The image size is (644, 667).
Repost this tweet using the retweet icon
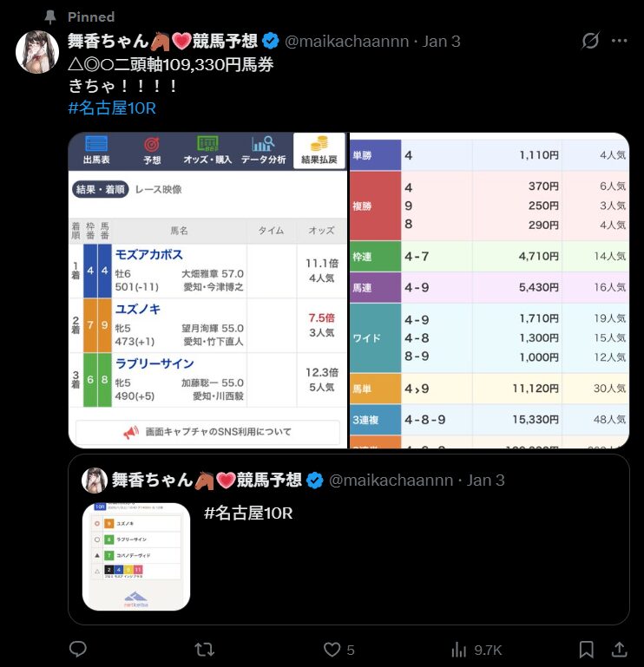tap(204, 650)
